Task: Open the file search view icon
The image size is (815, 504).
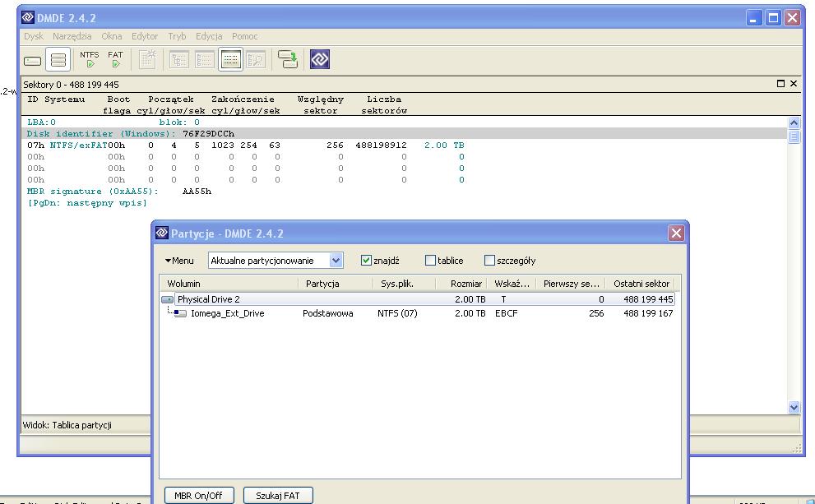Action: pyautogui.click(x=256, y=60)
